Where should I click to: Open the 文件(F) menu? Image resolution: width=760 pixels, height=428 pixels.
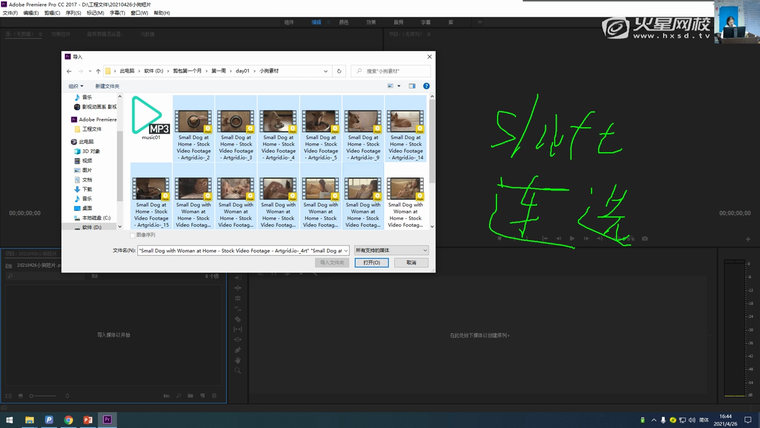point(11,13)
